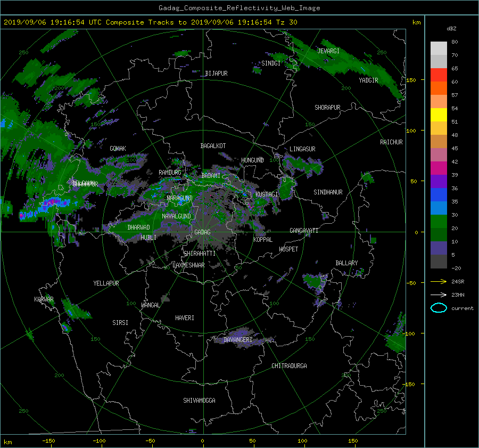Screen dimensions: 479x448
Task: Click the UTC timestamp header text
Action: pos(150,22)
